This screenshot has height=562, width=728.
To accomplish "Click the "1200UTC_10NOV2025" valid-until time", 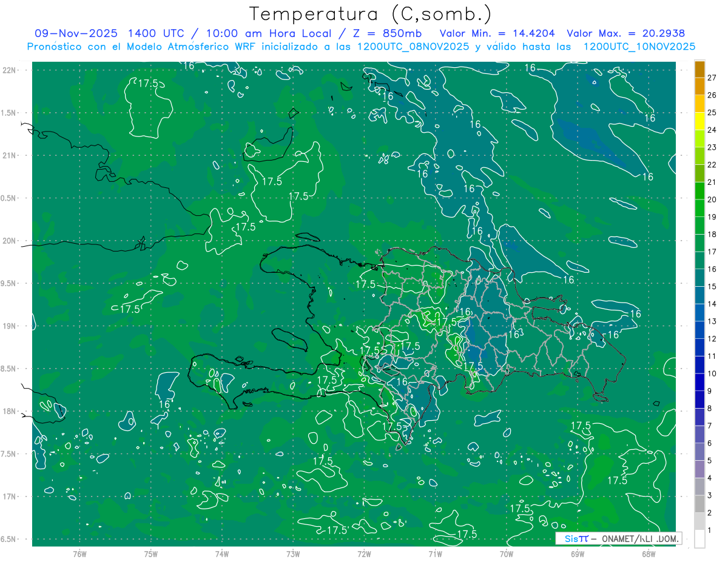I will (x=639, y=47).
